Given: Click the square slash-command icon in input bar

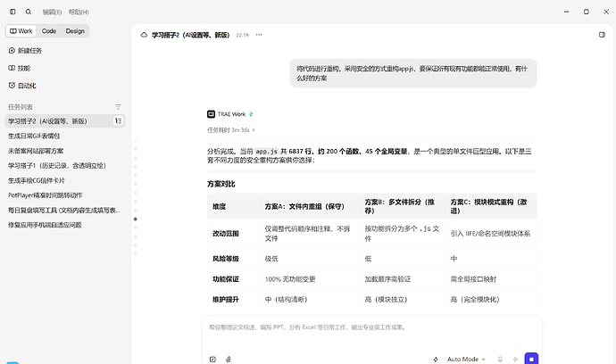Looking at the screenshot, I should [212, 360].
